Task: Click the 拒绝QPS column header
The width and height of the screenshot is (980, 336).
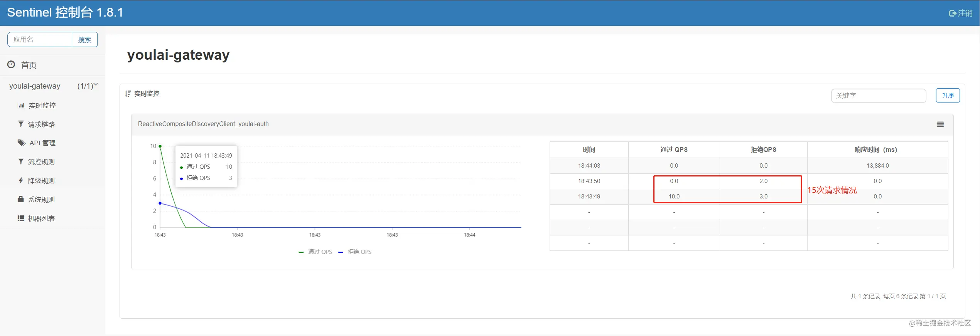Action: 763,150
